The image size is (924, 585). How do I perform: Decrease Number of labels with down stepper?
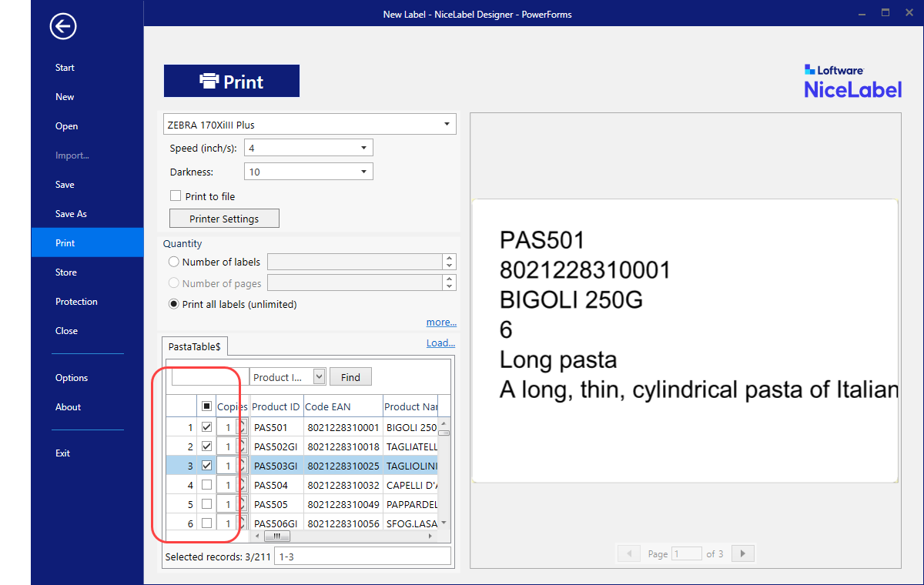coord(450,266)
